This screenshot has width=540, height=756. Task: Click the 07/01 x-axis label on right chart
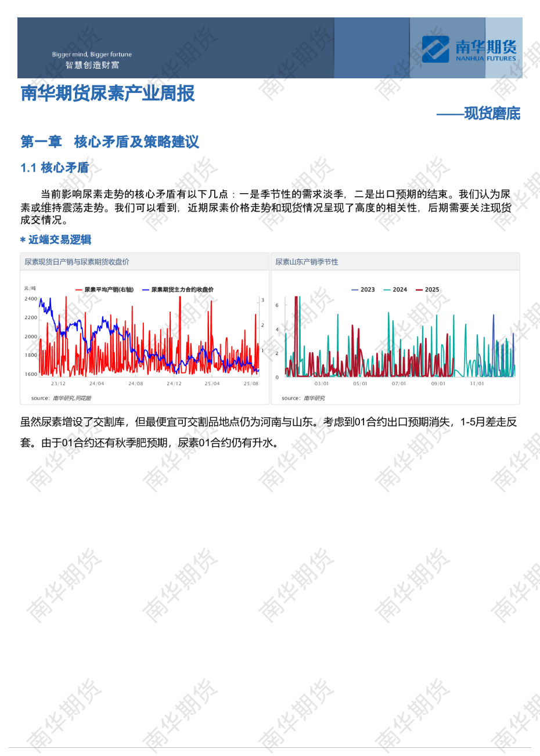pos(399,384)
